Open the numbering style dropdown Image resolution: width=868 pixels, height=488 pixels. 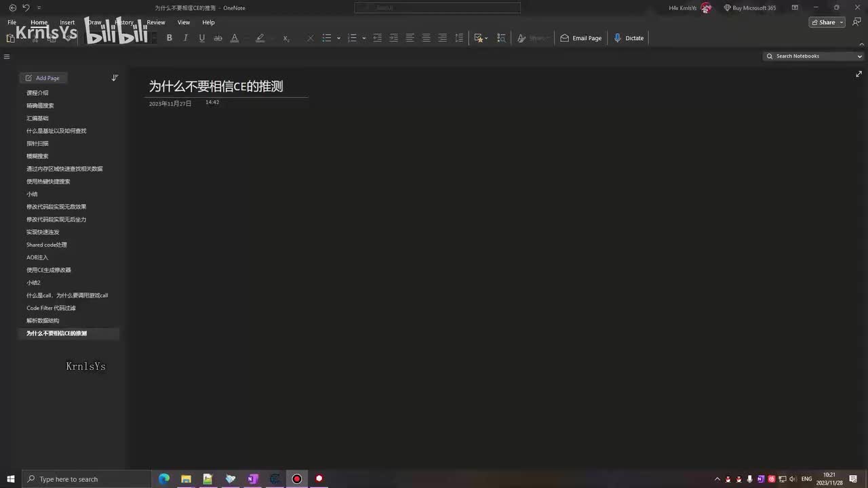tap(364, 38)
